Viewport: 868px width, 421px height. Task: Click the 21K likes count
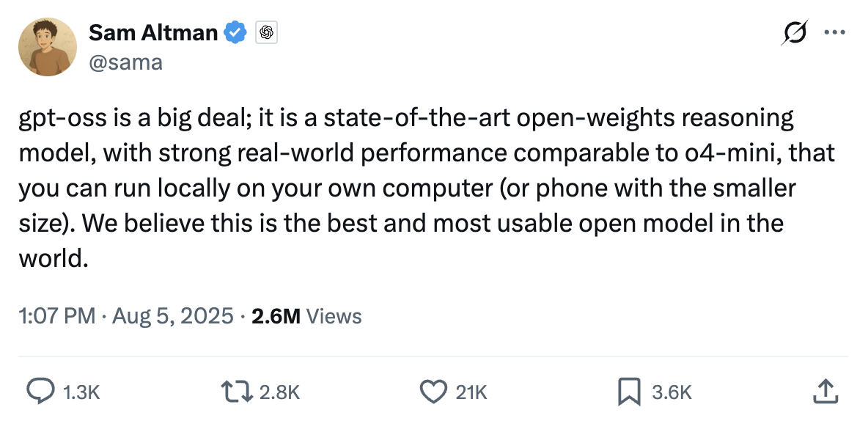pos(471,392)
